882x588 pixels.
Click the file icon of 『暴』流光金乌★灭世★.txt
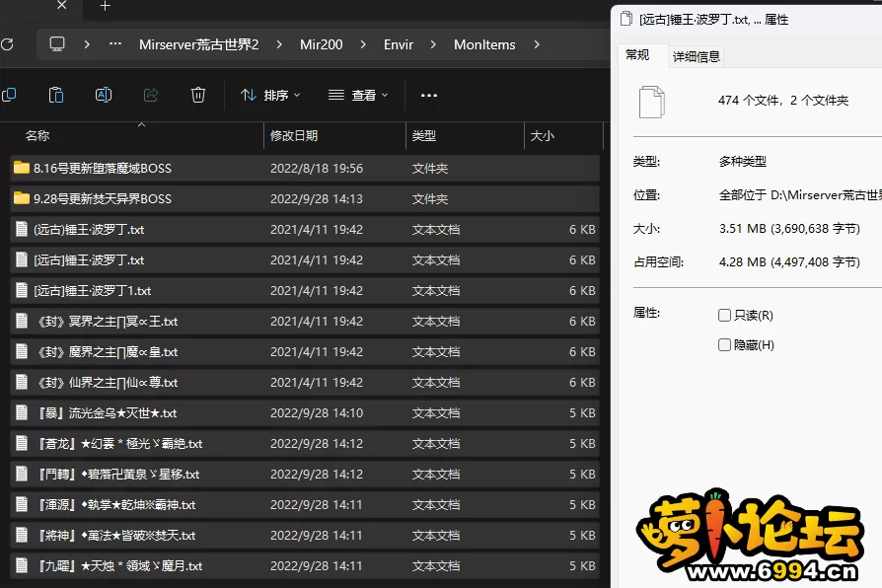pos(22,412)
